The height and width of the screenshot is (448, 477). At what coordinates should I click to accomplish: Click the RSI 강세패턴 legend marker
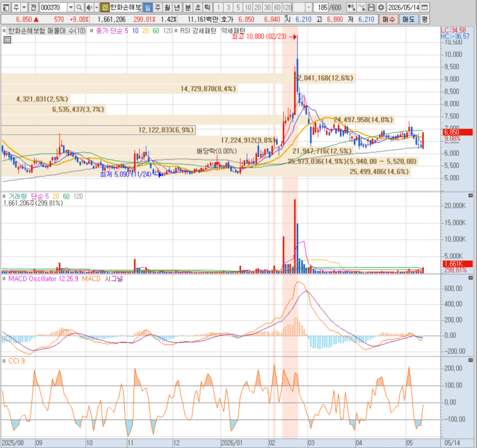176,30
